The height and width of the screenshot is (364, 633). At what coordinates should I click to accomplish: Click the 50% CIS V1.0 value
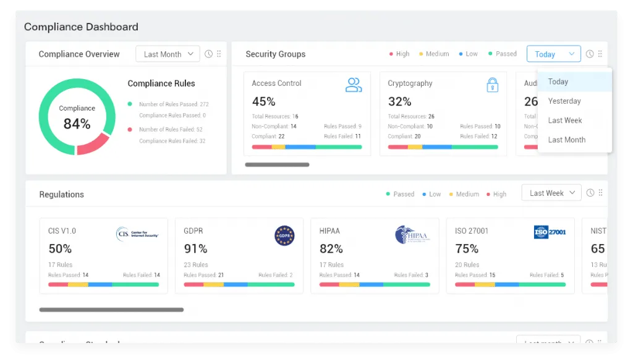click(x=60, y=248)
